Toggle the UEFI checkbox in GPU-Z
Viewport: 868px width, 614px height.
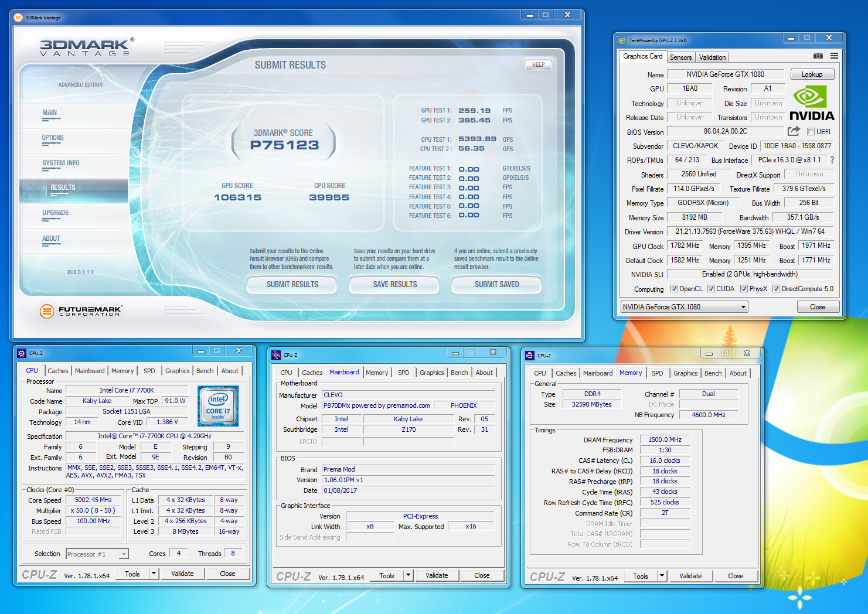tap(811, 132)
